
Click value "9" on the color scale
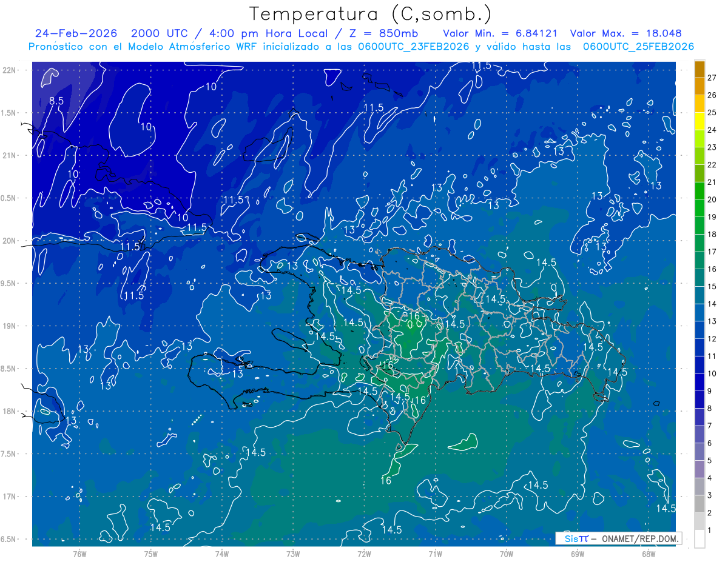coord(710,391)
